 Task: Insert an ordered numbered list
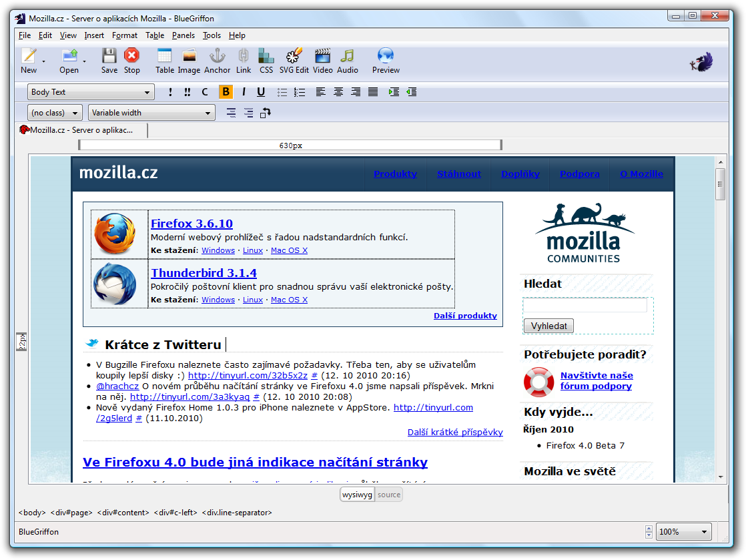coord(300,92)
